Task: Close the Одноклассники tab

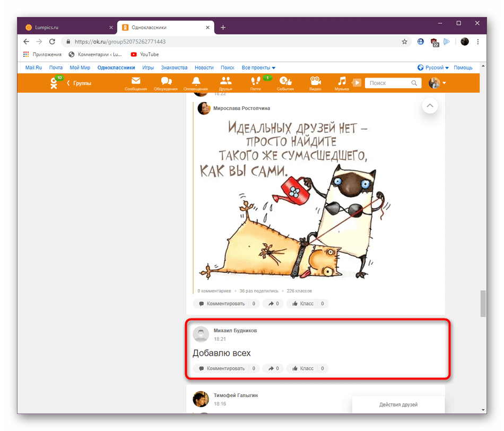Action: [x=207, y=28]
